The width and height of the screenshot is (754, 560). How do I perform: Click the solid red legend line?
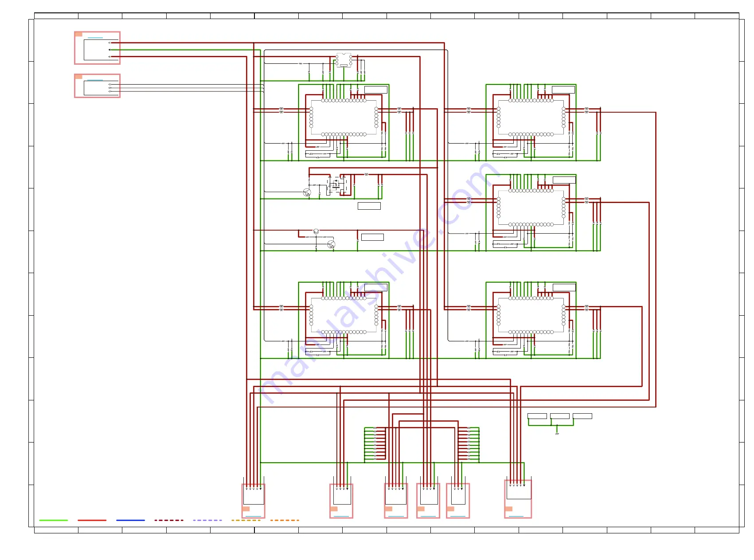coord(92,520)
